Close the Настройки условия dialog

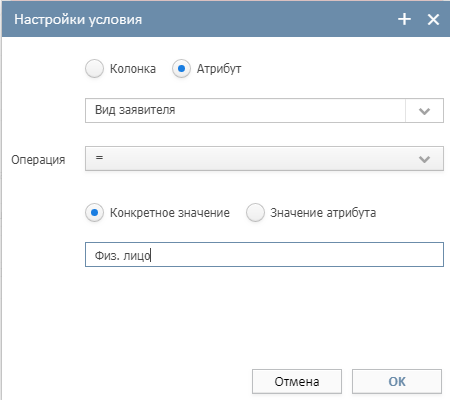point(433,19)
